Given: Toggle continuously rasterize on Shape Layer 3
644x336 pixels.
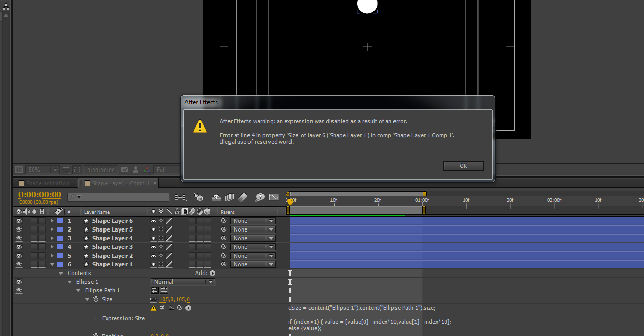Looking at the screenshot, I should (x=161, y=247).
